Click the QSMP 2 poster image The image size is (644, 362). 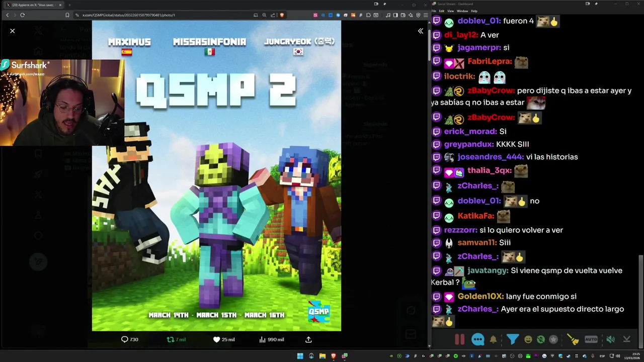[x=216, y=176]
